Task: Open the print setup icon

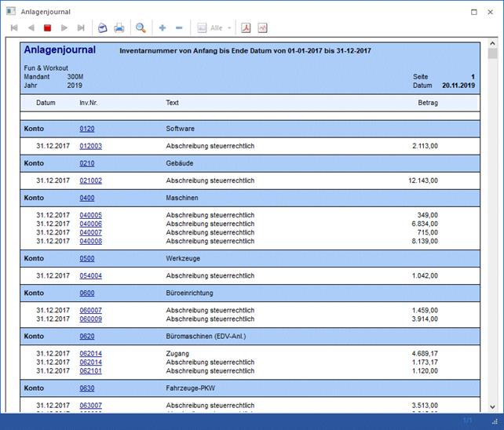Action: point(102,28)
